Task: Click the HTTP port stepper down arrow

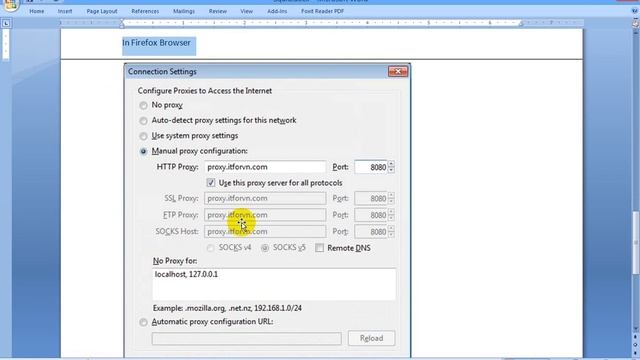Action: [x=391, y=170]
